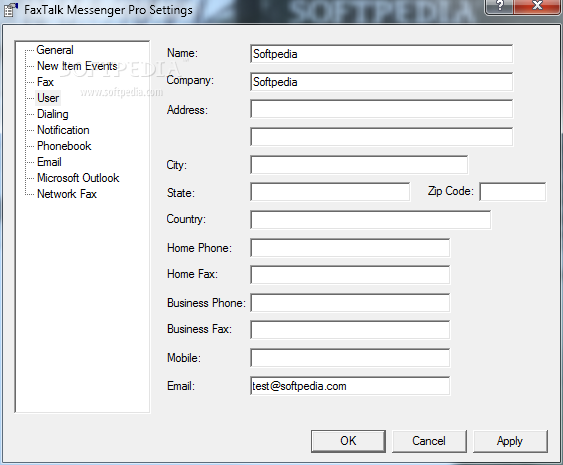Image resolution: width=563 pixels, height=465 pixels.
Task: Select the Network Fax category
Action: (67, 194)
